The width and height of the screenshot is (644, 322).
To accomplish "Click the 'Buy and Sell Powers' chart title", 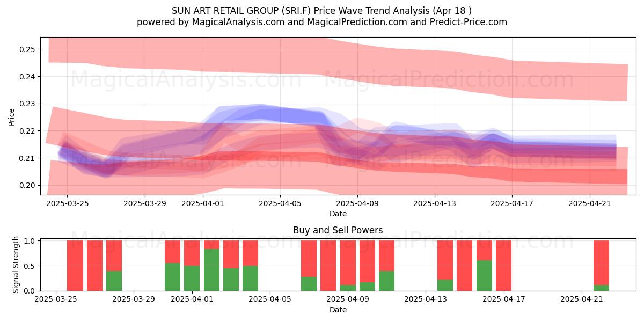I will point(338,230).
